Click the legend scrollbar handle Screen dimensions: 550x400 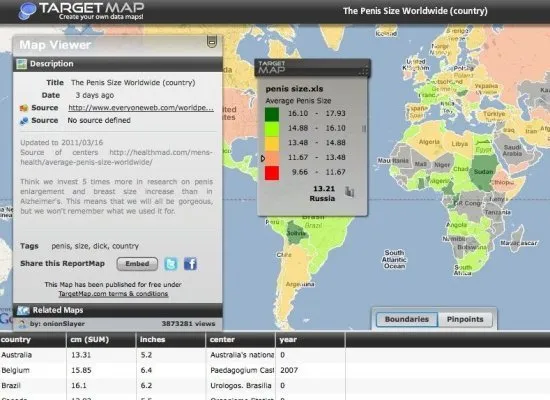tap(364, 129)
